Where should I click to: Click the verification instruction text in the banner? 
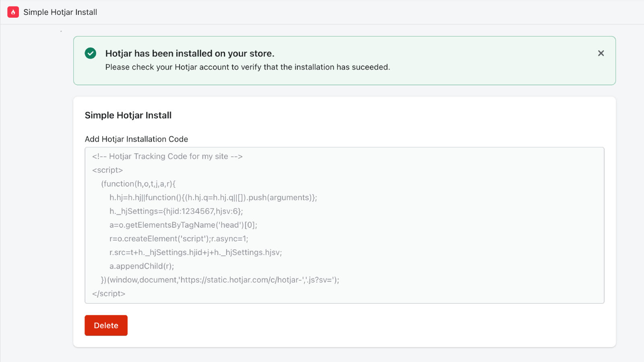[x=248, y=67]
